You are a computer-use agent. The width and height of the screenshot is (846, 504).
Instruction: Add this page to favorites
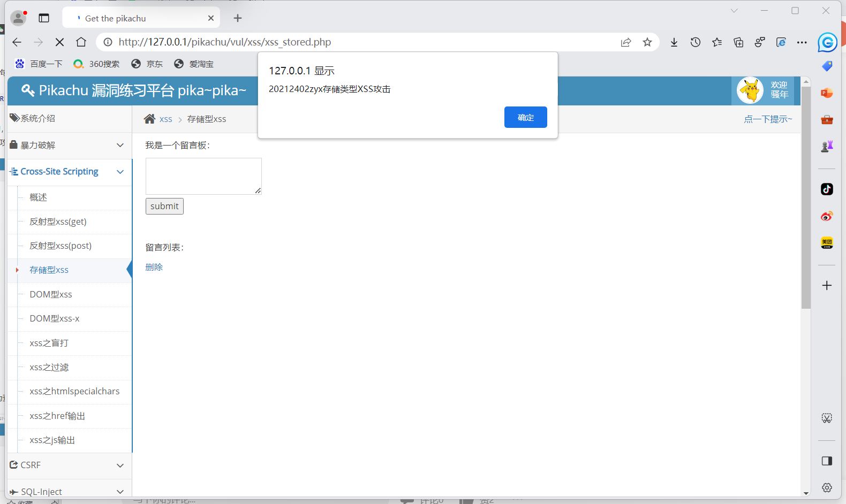647,42
